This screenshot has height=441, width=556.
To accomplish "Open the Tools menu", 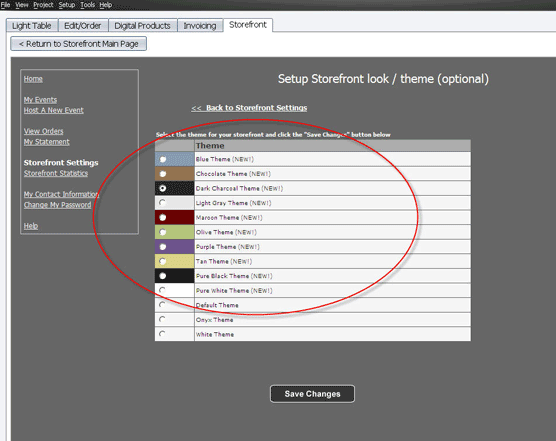I will pos(87,5).
